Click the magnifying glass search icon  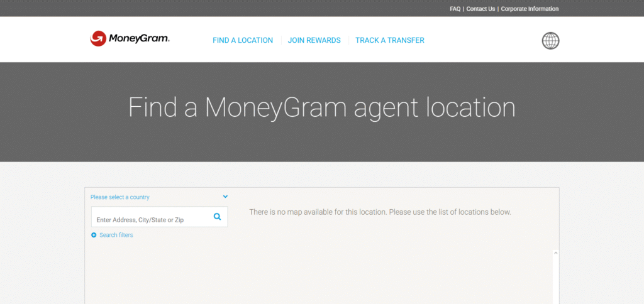217,217
